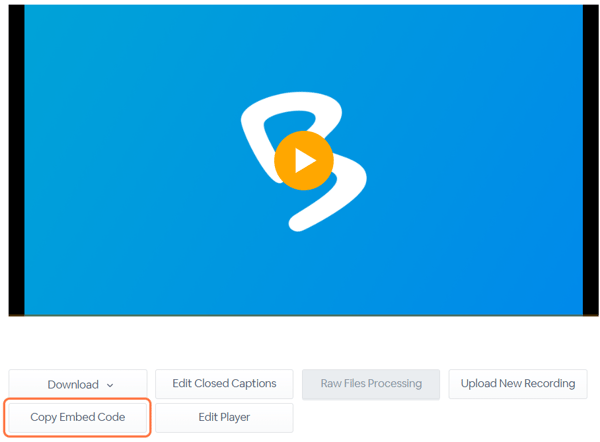The height and width of the screenshot is (442, 600).
Task: Copy the embed code
Action: click(x=78, y=417)
